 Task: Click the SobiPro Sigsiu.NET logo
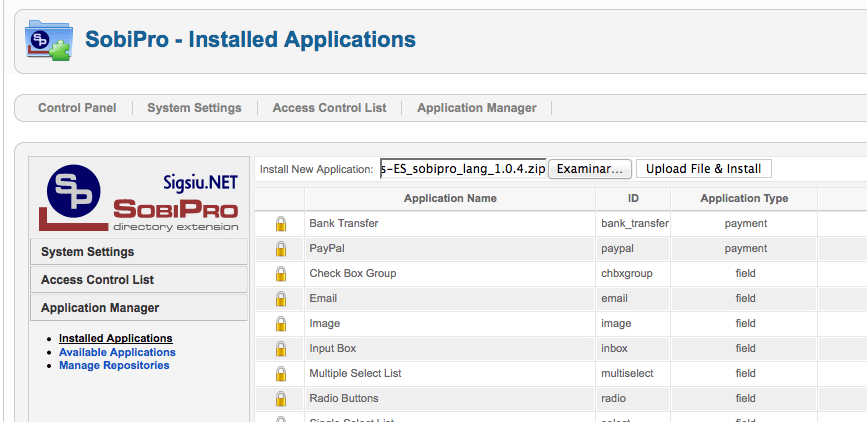pos(139,197)
